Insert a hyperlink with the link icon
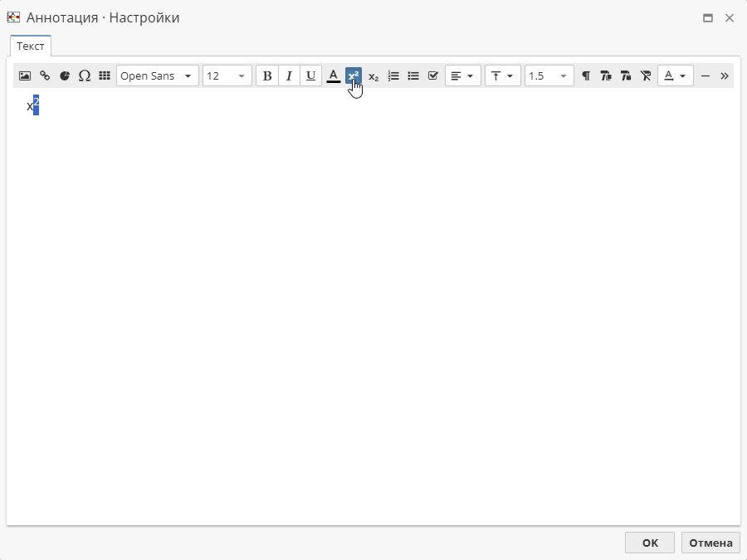The height and width of the screenshot is (560, 747). 45,75
